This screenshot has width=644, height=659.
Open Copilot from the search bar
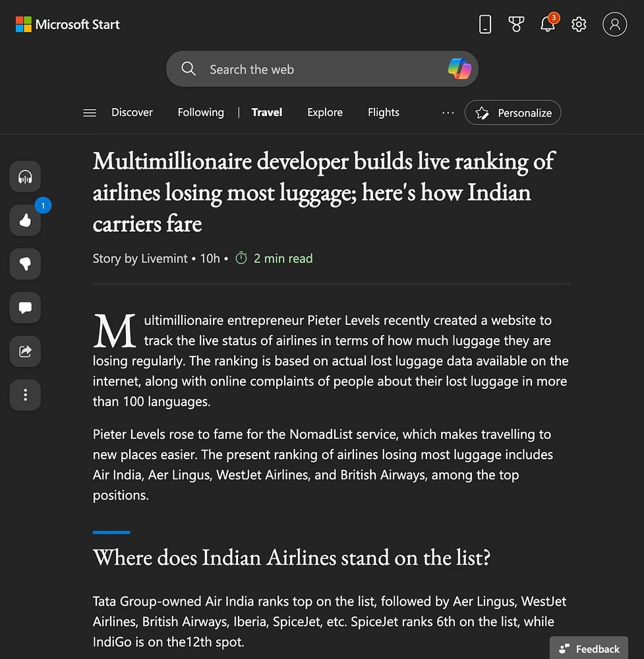(x=459, y=69)
